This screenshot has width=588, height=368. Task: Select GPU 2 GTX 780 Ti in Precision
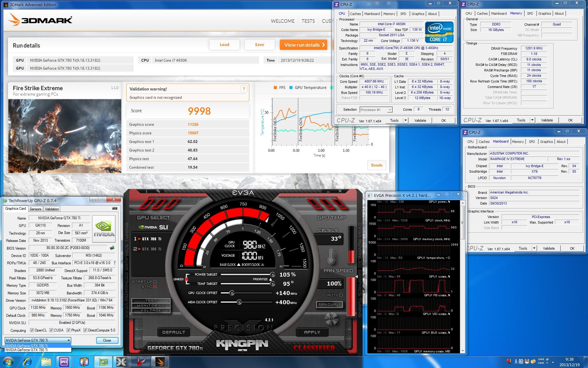(147, 249)
